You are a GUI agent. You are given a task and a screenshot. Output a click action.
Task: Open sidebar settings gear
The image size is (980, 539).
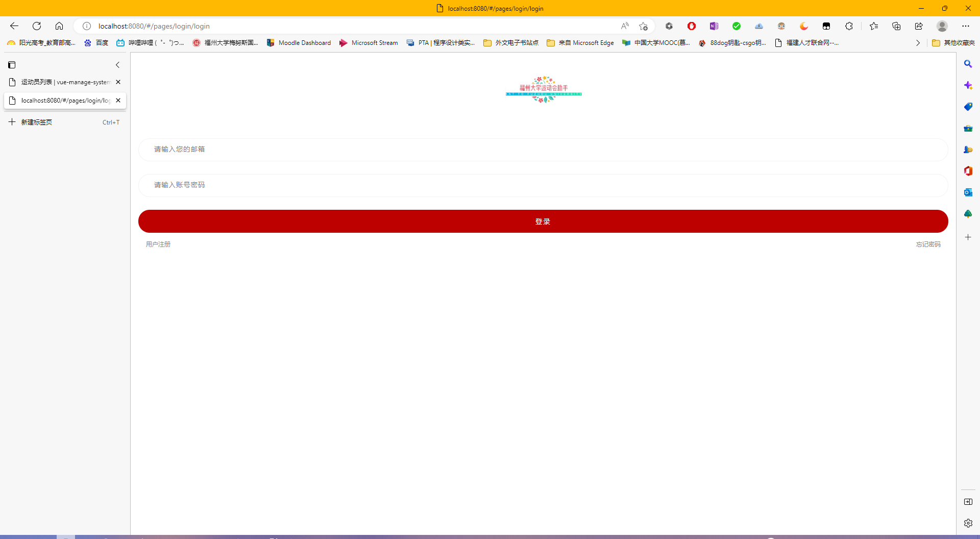968,523
